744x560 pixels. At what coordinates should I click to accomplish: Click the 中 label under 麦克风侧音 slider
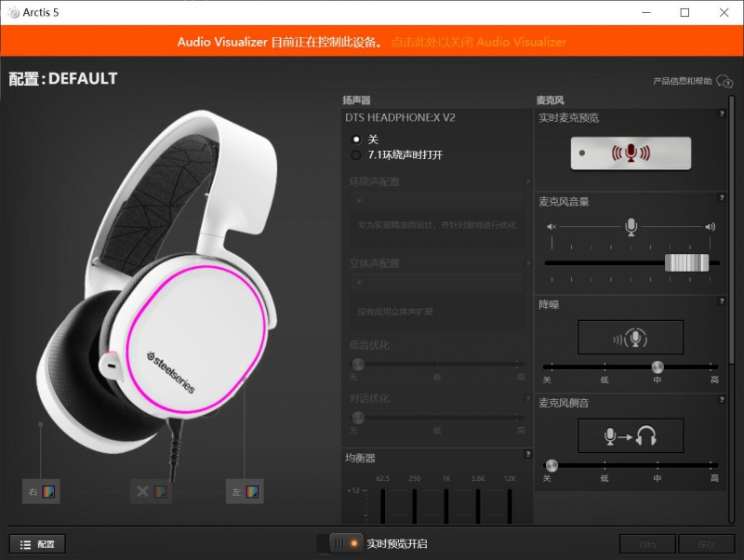point(658,478)
